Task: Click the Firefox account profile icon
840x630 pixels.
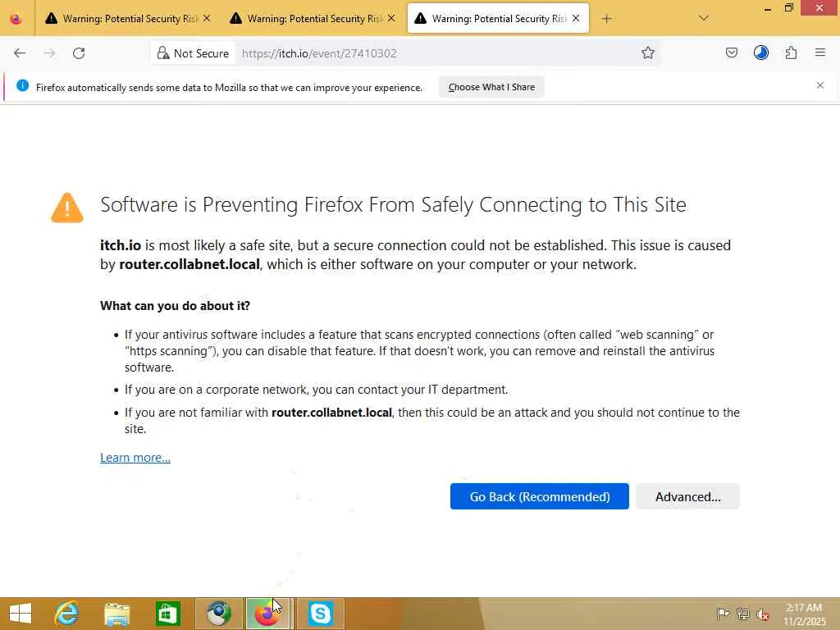Action: pos(761,53)
